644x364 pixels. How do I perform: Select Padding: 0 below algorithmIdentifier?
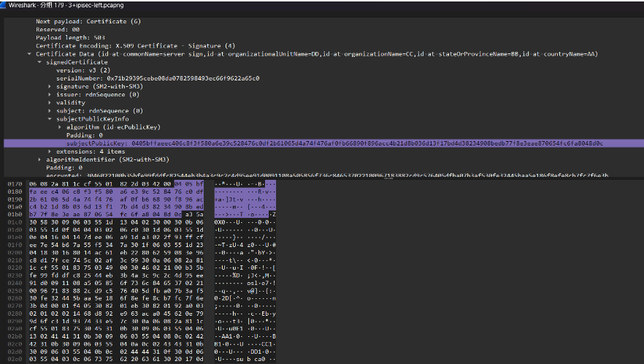click(323, 167)
